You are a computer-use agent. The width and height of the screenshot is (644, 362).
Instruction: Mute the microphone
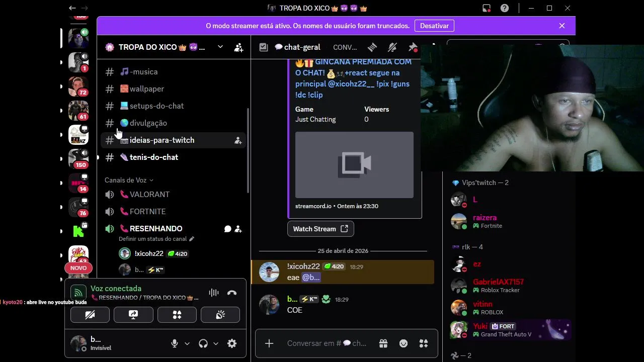175,343
